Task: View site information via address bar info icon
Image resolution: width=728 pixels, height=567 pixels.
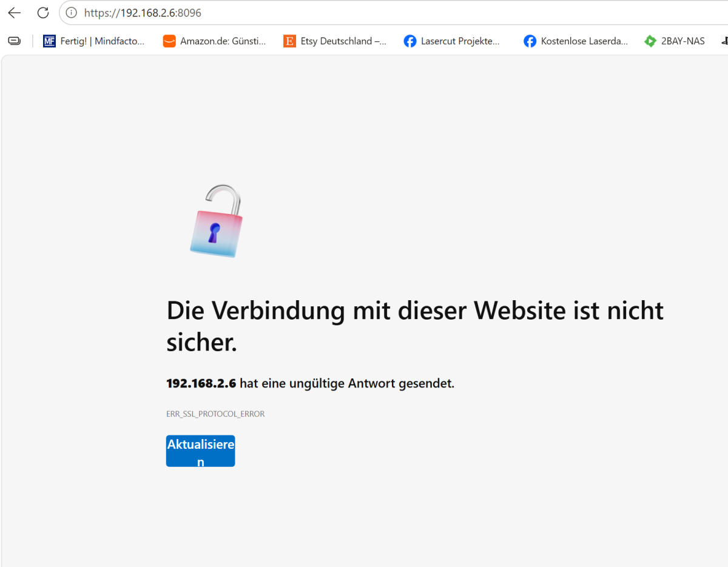Action: click(x=72, y=13)
